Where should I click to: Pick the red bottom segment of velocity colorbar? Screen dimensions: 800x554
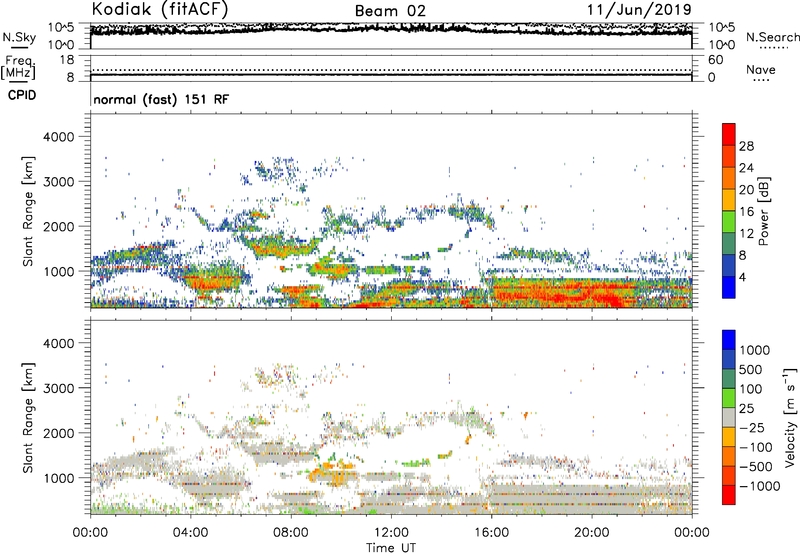(729, 495)
